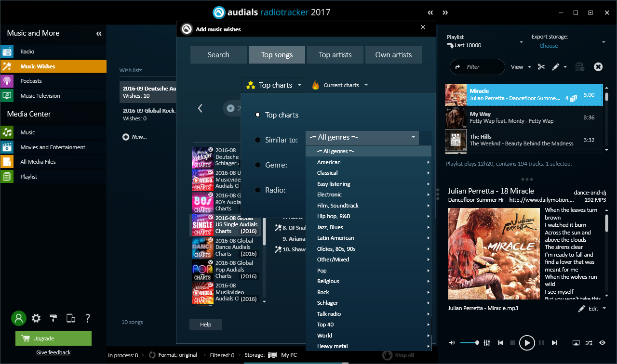Select the Similar to radio button
The width and height of the screenshot is (617, 364).
pos(258,140)
